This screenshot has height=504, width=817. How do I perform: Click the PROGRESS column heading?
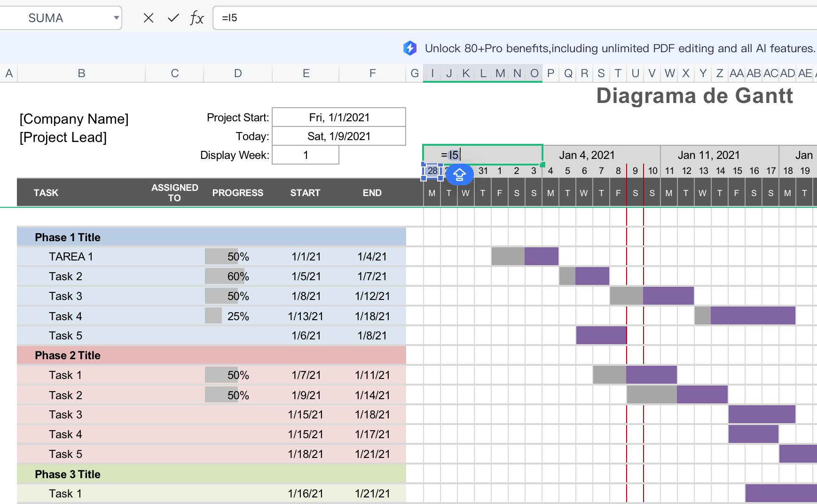(x=237, y=193)
